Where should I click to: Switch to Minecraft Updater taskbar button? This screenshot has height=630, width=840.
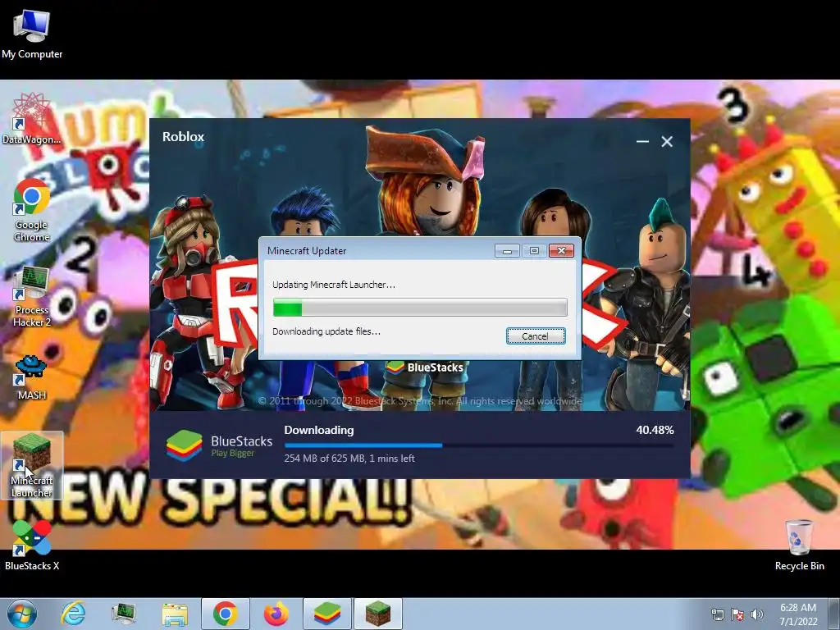(377, 614)
